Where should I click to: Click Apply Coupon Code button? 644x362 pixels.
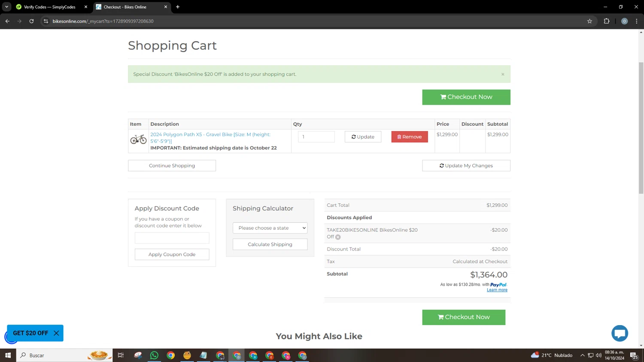172,254
